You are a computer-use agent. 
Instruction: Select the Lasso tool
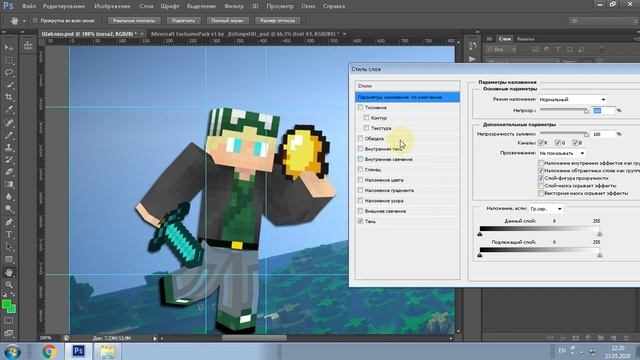9,73
